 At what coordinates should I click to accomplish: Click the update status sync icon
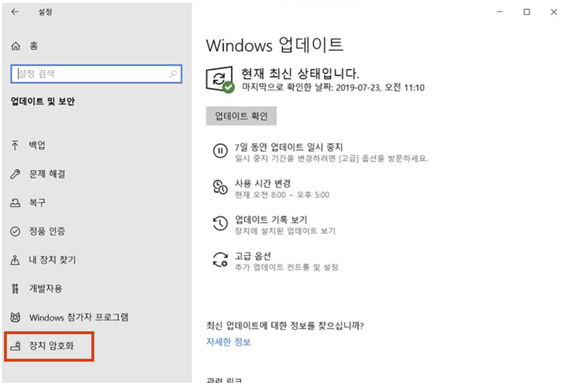(220, 79)
